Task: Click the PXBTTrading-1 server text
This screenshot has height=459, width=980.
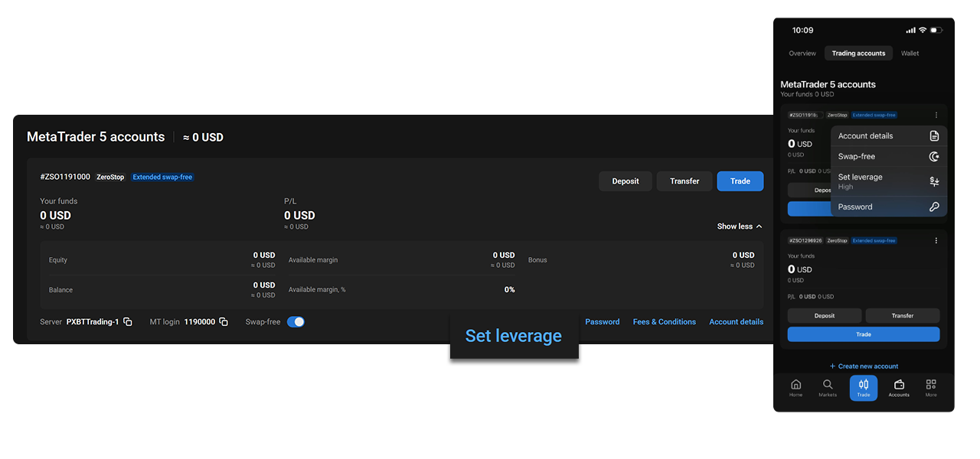Action: pos(93,322)
